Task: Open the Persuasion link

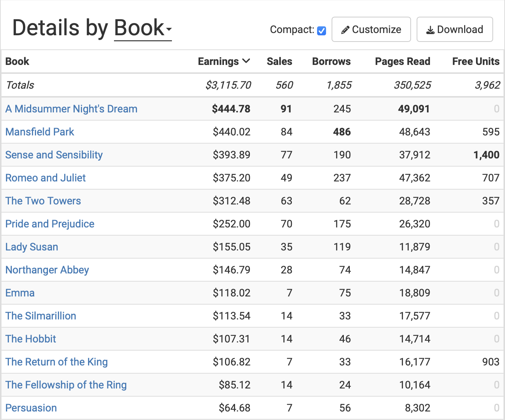Action: 31,408
